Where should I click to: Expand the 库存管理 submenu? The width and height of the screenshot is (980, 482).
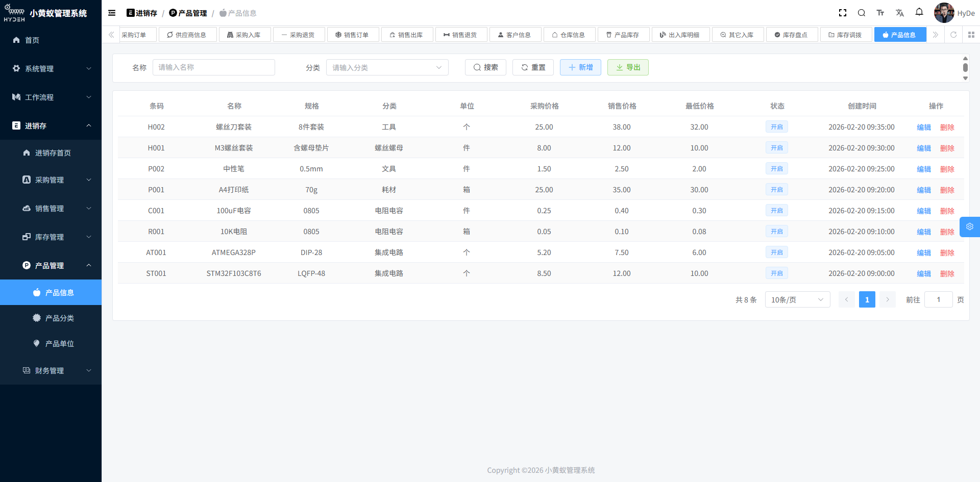click(x=51, y=237)
